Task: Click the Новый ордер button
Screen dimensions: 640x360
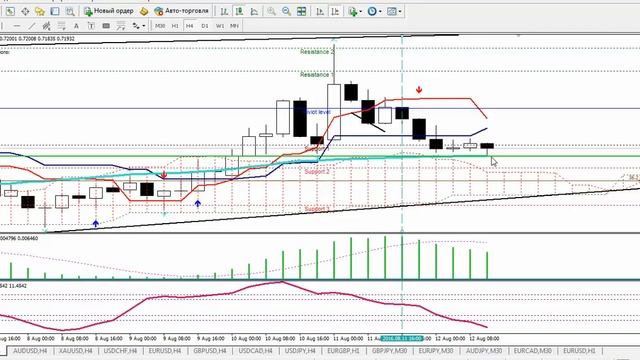Action: click(109, 11)
